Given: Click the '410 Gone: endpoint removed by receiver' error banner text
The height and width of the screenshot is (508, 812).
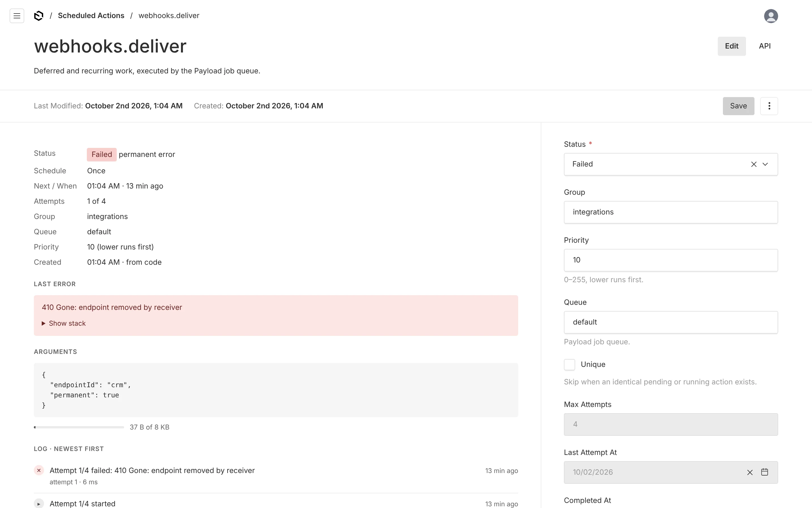Looking at the screenshot, I should (112, 307).
